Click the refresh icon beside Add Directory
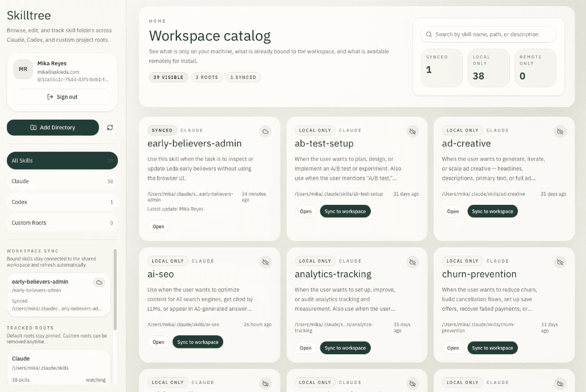 tap(109, 127)
